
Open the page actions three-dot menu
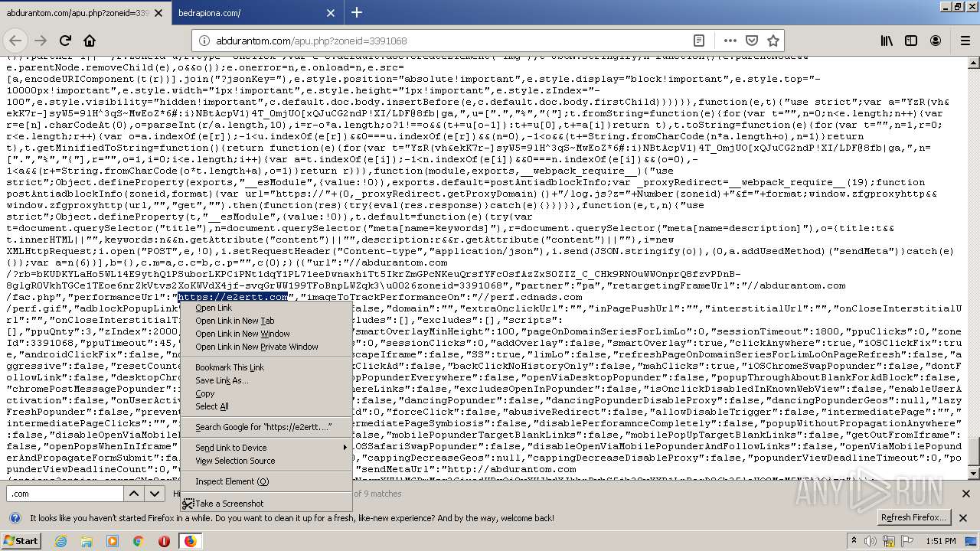[730, 41]
